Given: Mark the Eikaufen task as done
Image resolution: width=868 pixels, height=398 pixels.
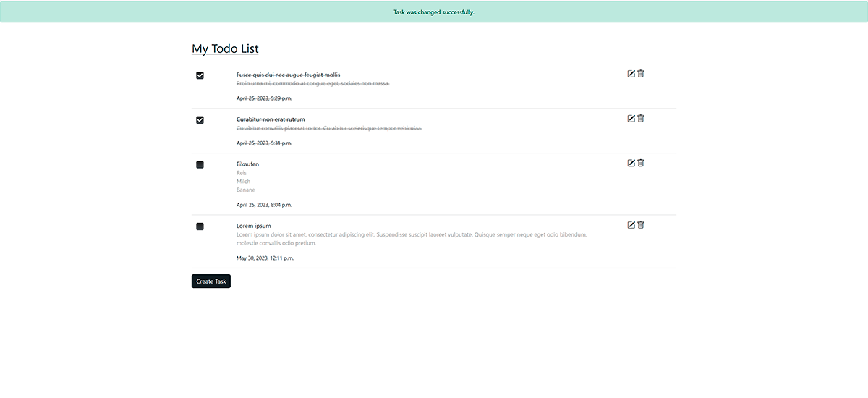Looking at the screenshot, I should (200, 165).
